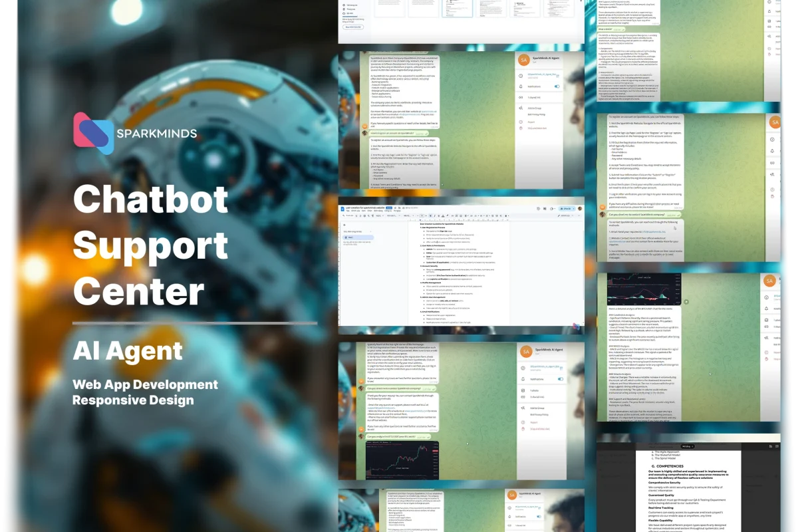Image resolution: width=798 pixels, height=532 pixels.
Task: Click the 'G. COMPETENCIES' heading in document screenshot
Action: [x=667, y=465]
